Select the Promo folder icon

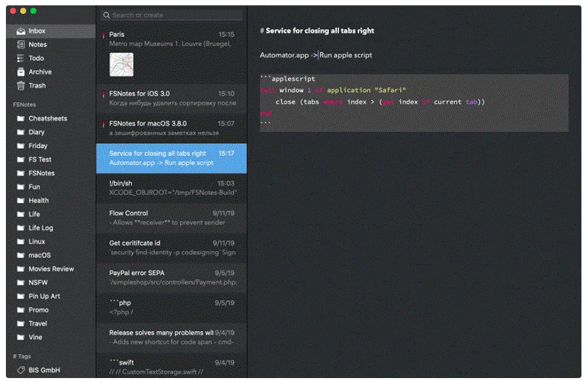click(x=20, y=310)
